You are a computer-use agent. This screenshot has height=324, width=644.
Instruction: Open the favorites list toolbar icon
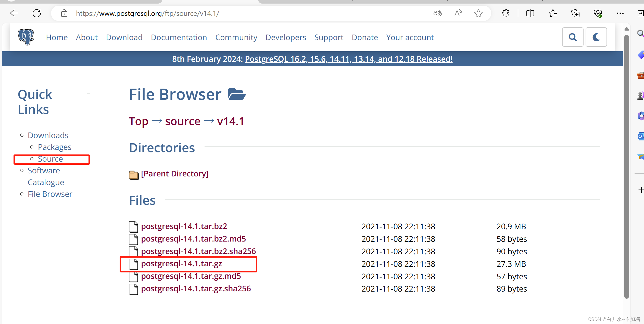point(553,13)
